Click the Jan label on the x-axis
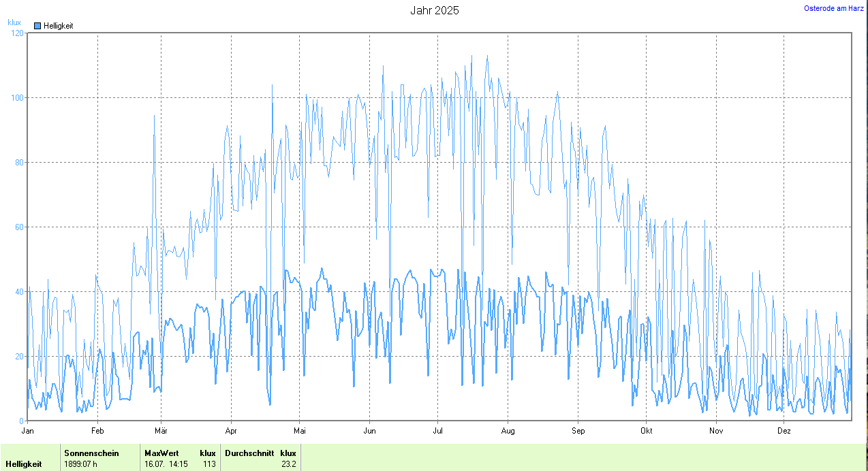This screenshot has height=471, width=868. click(x=28, y=431)
